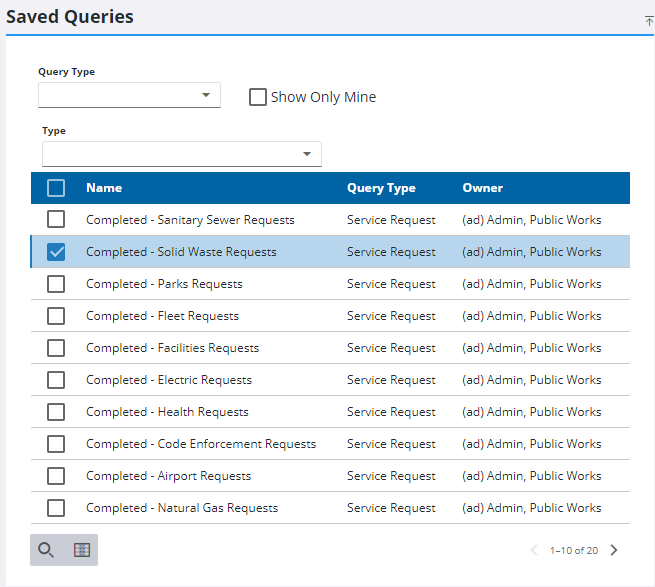Screen dimensions: 655x587
Task: Open Completed - Parks Requests query
Action: 164,284
